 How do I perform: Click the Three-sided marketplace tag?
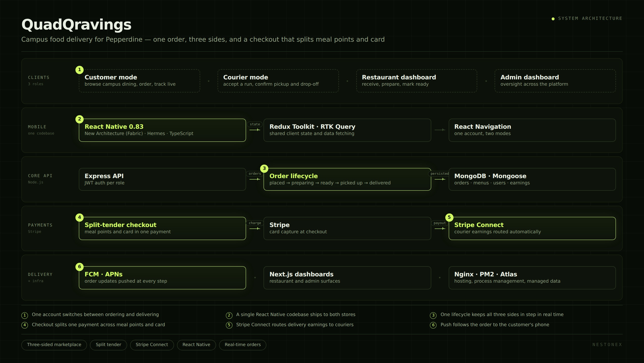54,345
